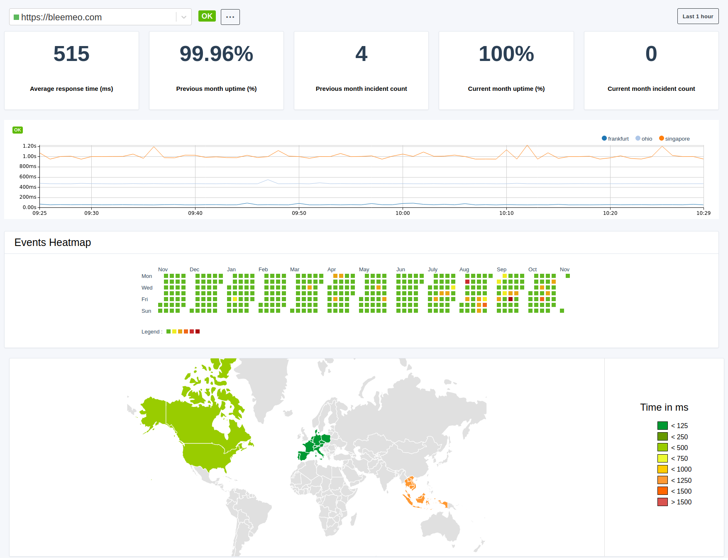Click the first green square in the heatmap legend

coord(168,331)
